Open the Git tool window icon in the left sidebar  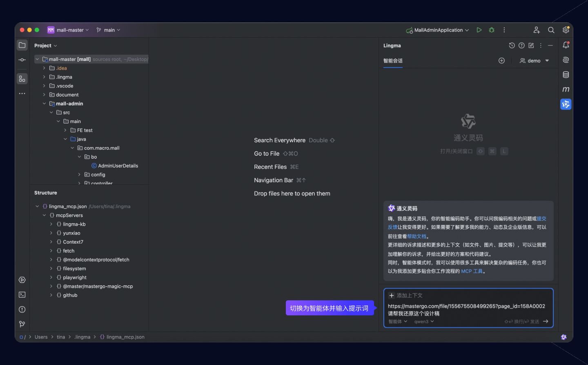22,324
